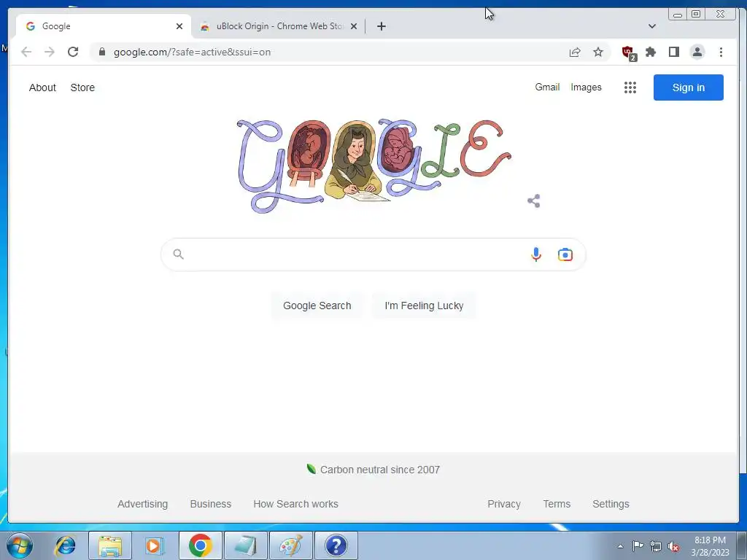Click the Action Center flag icon
747x560 pixels.
638,545
